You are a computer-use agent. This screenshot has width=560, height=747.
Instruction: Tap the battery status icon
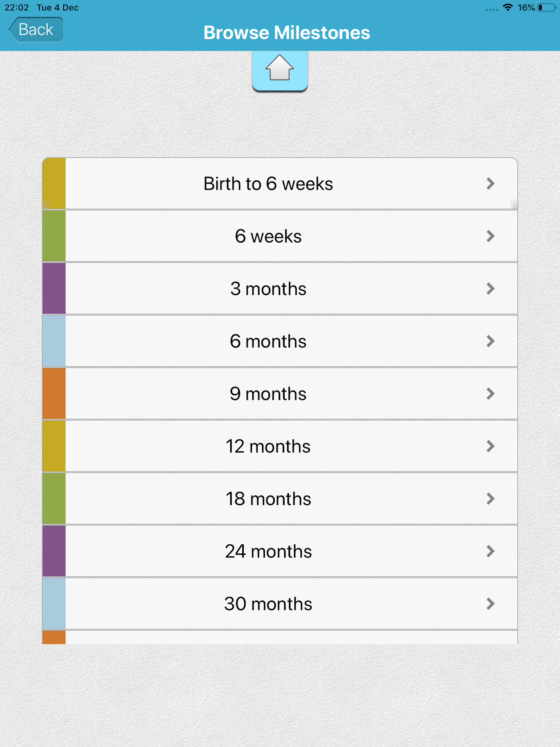tap(547, 7)
